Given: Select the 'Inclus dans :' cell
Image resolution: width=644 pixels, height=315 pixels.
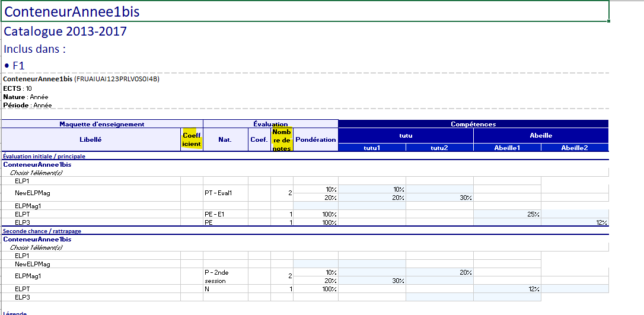Looking at the screenshot, I should 34,49.
